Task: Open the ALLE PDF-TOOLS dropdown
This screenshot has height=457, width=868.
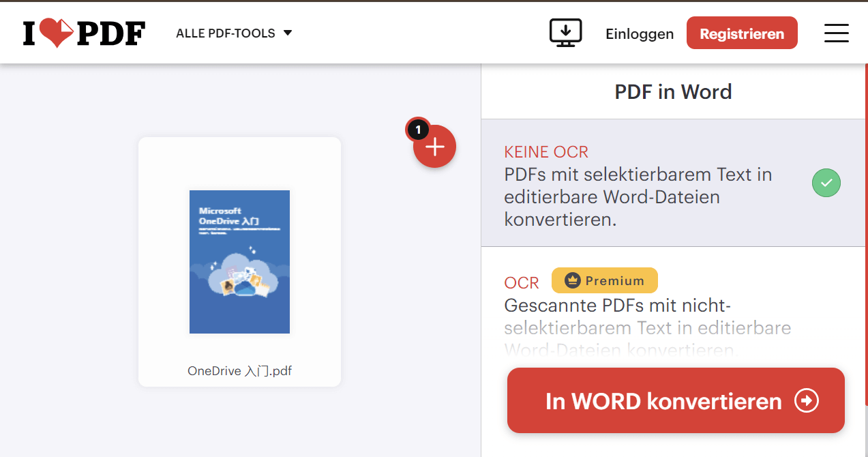Action: click(234, 33)
